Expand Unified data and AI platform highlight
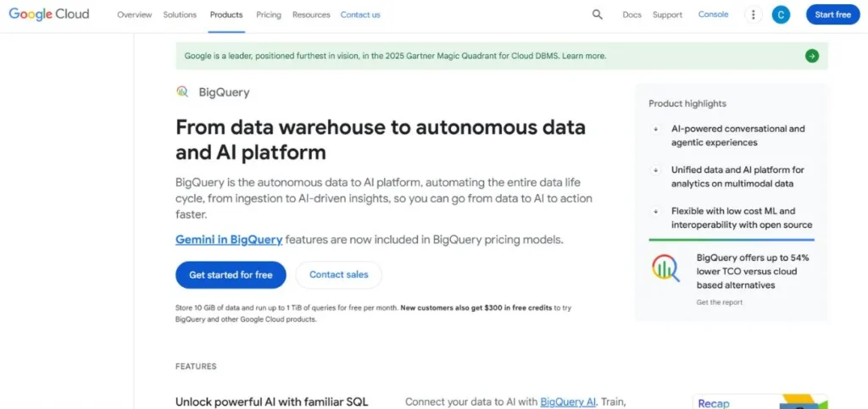 [x=656, y=170]
